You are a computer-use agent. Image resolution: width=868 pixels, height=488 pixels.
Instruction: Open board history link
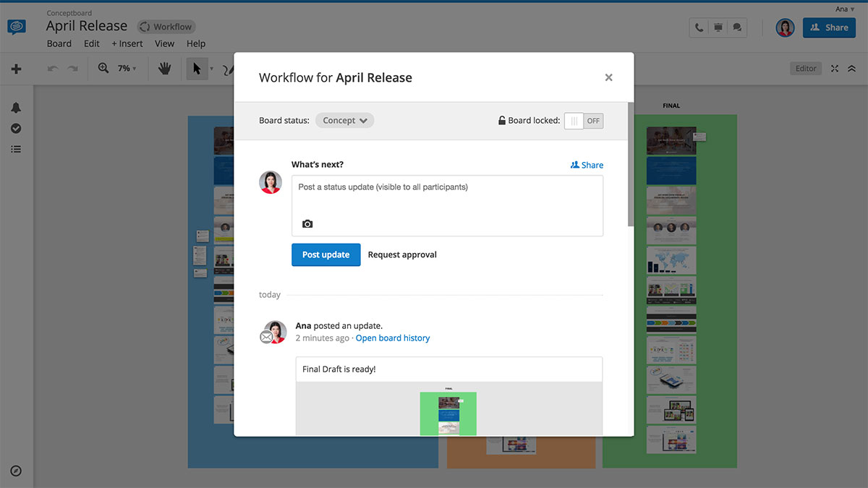click(393, 338)
